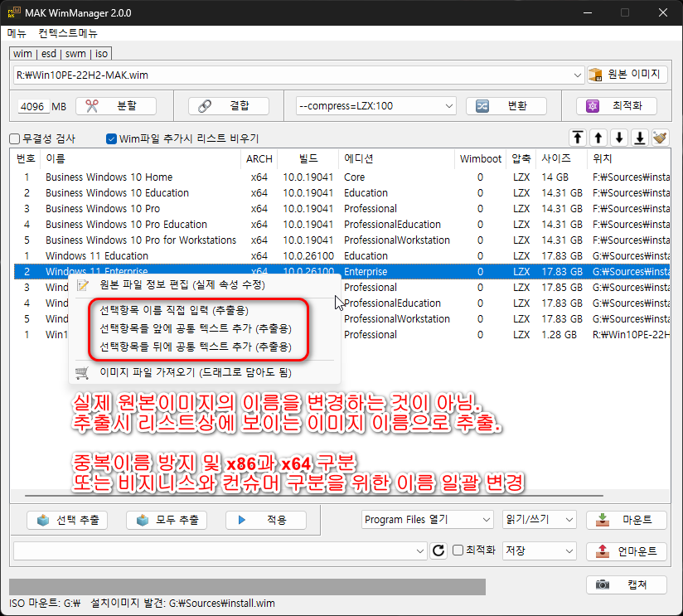Click the 원본 이미지 source image button
683x616 pixels.
tap(627, 75)
